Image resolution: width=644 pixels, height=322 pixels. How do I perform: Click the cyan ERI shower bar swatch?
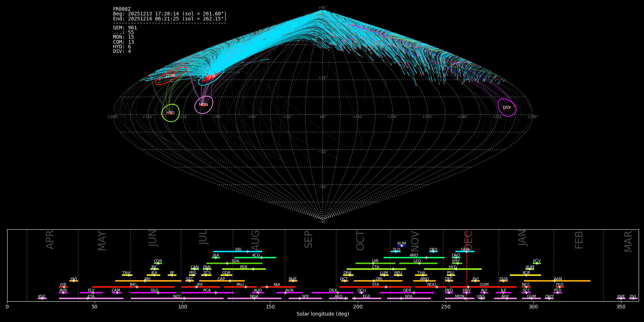click(238, 252)
